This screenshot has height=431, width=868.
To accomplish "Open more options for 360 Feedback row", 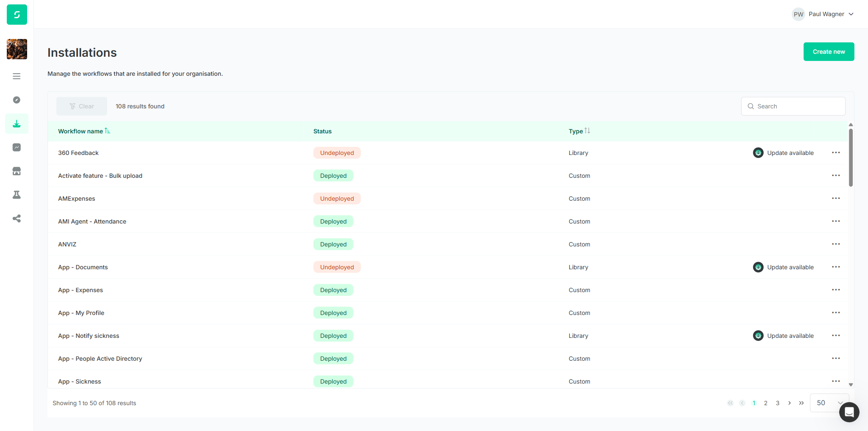I will click(836, 153).
